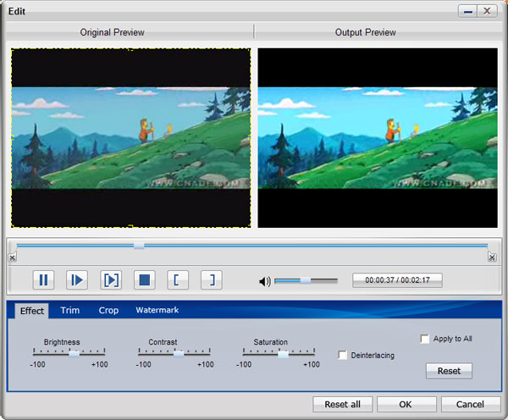The image size is (508, 420).
Task: Enable the Deinterlacing checkbox
Action: 342,355
